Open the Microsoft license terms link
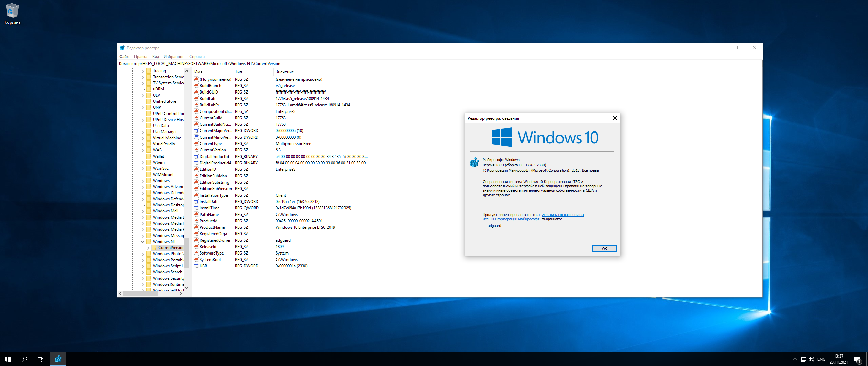 coord(563,215)
